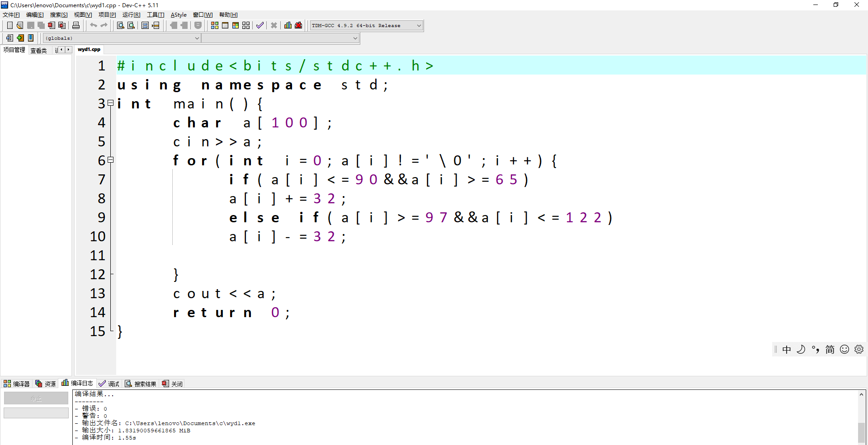Image resolution: width=868 pixels, height=445 pixels.
Task: Open the Replace dialog from toolbar
Action: tap(131, 26)
